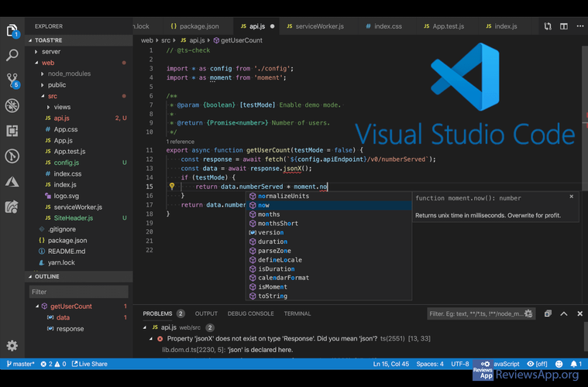Expand the node_modules folder
The image size is (588, 387).
coord(69,74)
